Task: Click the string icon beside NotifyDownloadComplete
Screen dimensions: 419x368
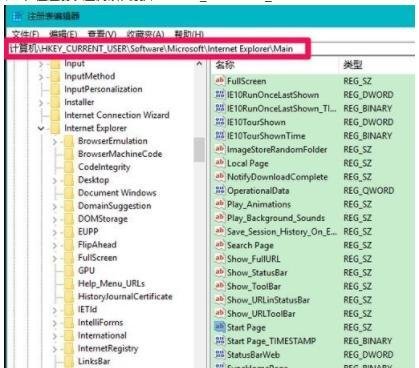Action: 220,176
